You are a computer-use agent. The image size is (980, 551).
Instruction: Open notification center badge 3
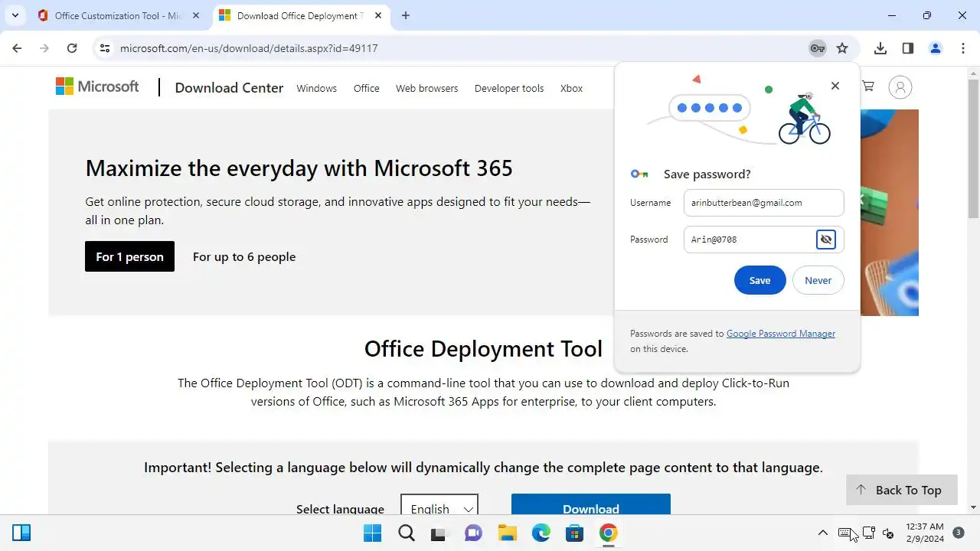959,533
